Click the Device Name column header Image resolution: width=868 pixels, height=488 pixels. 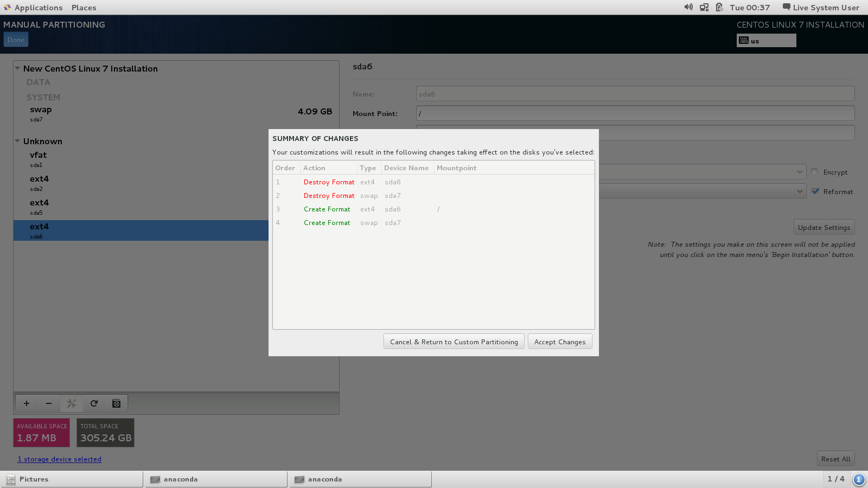pos(407,168)
